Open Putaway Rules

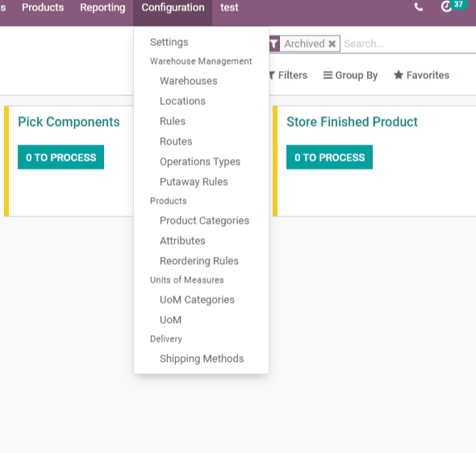pos(194,182)
